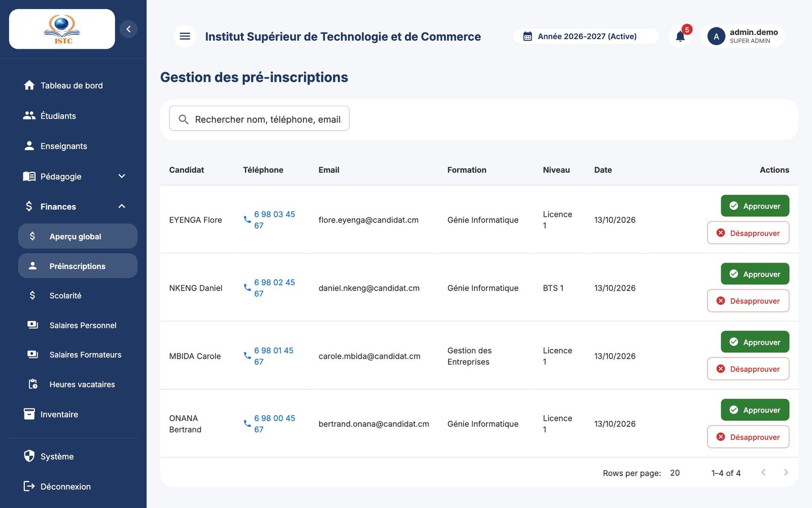Click the Finances dollar icon
The width and height of the screenshot is (812, 508).
point(29,206)
